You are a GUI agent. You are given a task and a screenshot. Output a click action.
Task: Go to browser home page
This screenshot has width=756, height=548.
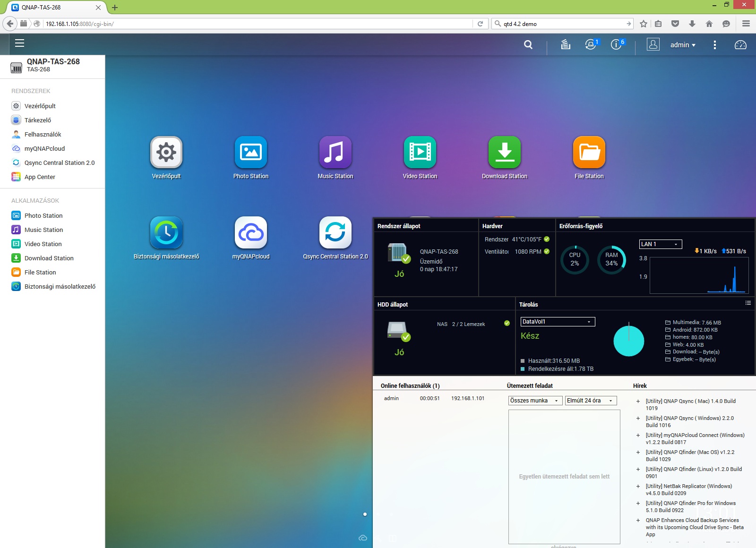tap(709, 24)
